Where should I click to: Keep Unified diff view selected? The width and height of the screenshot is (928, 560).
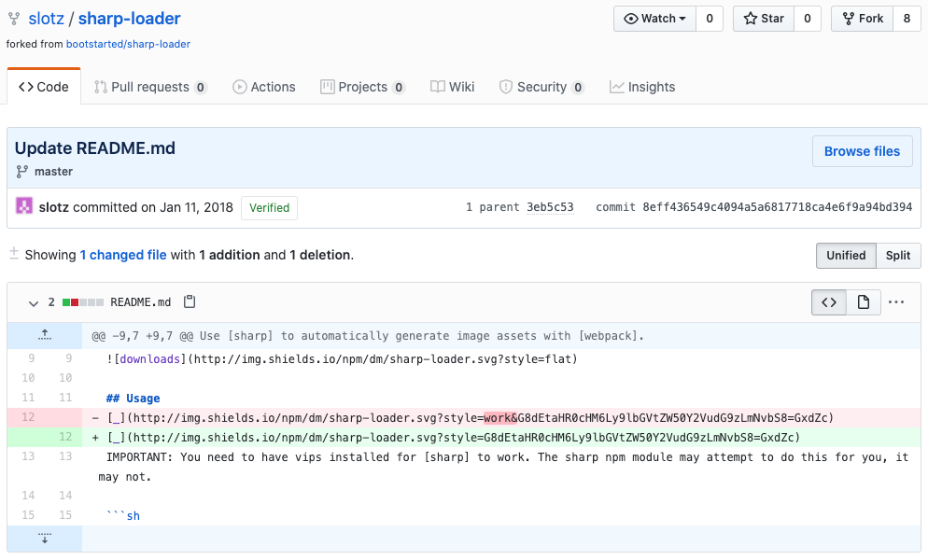(x=846, y=255)
